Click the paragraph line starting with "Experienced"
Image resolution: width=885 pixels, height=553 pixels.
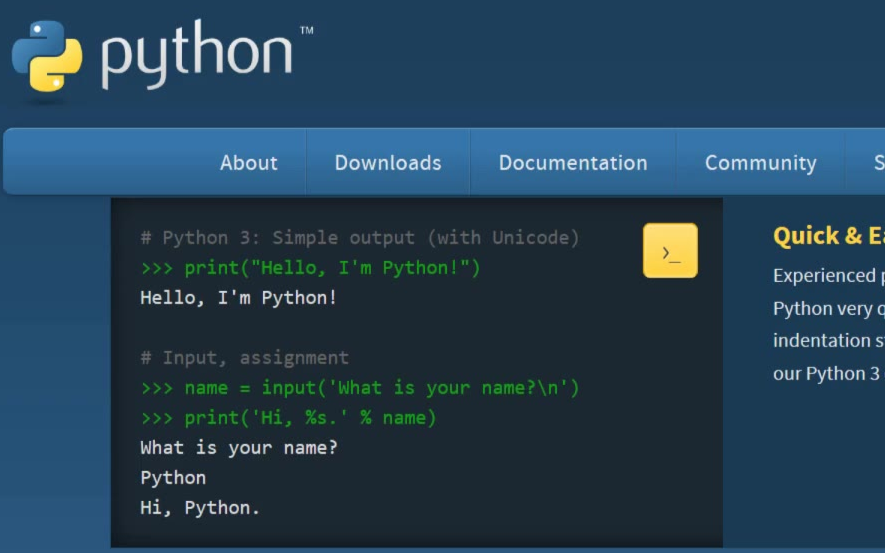coord(828,276)
